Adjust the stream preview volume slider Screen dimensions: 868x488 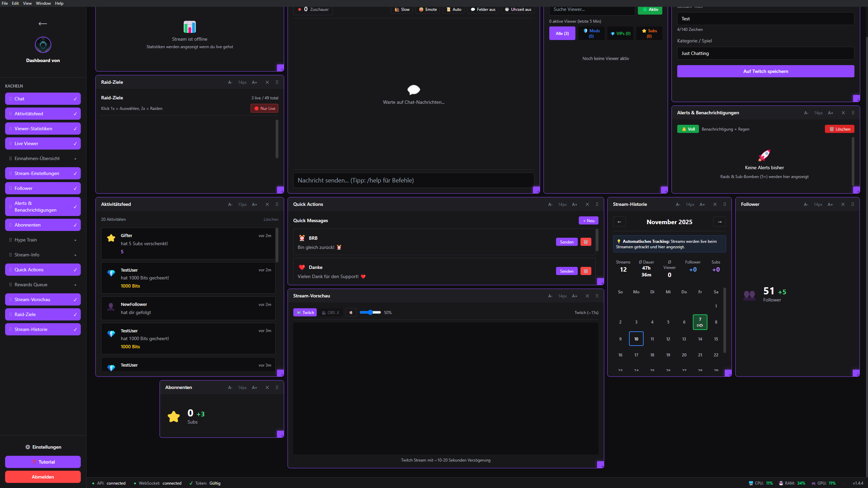click(x=370, y=312)
